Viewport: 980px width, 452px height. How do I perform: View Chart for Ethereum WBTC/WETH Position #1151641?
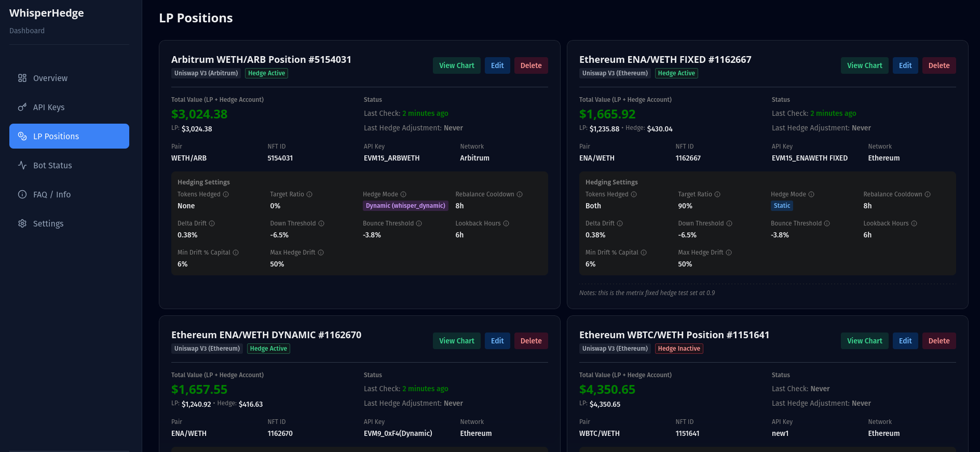(x=865, y=341)
